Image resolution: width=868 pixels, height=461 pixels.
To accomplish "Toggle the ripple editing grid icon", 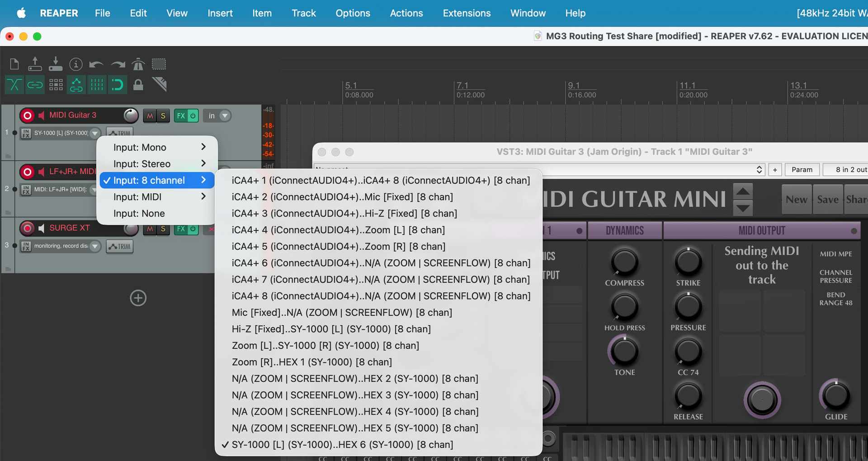I will [56, 85].
